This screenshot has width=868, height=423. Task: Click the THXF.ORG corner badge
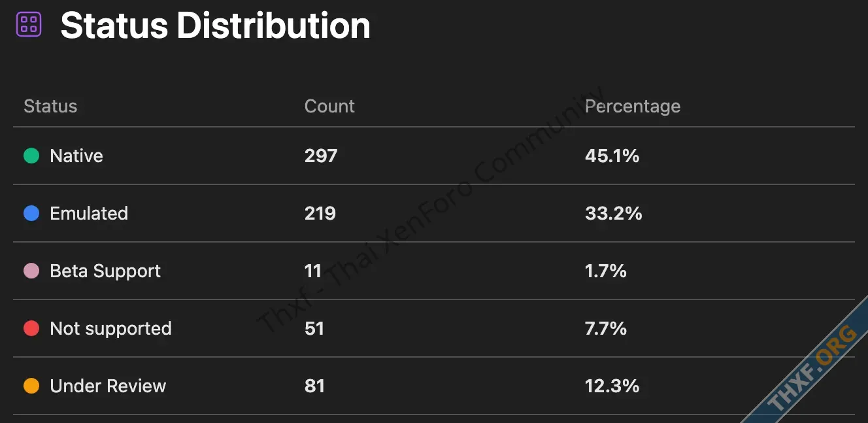[x=812, y=370]
